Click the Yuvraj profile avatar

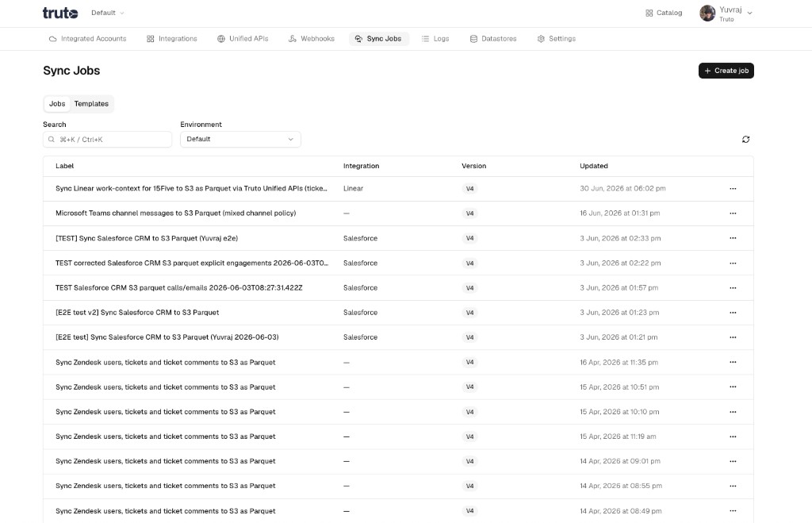pos(707,13)
